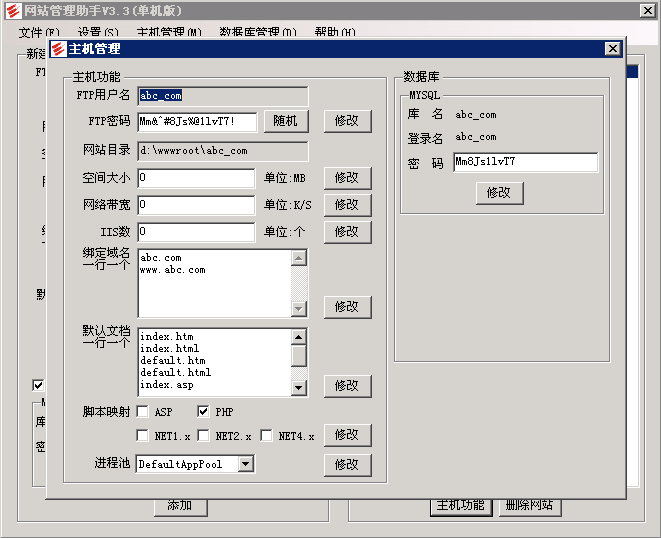This screenshot has width=661, height=538.
Task: Focus the 网络带宽 field
Action: pyautogui.click(x=196, y=205)
